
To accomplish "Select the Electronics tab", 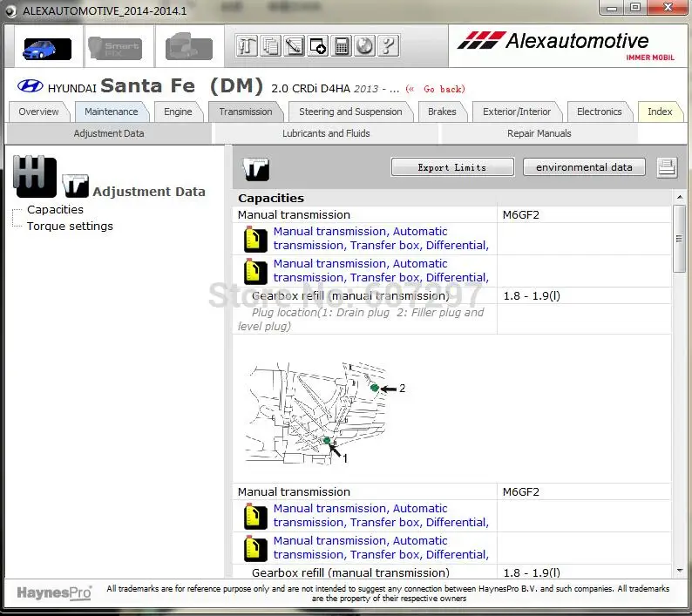I will [x=600, y=112].
